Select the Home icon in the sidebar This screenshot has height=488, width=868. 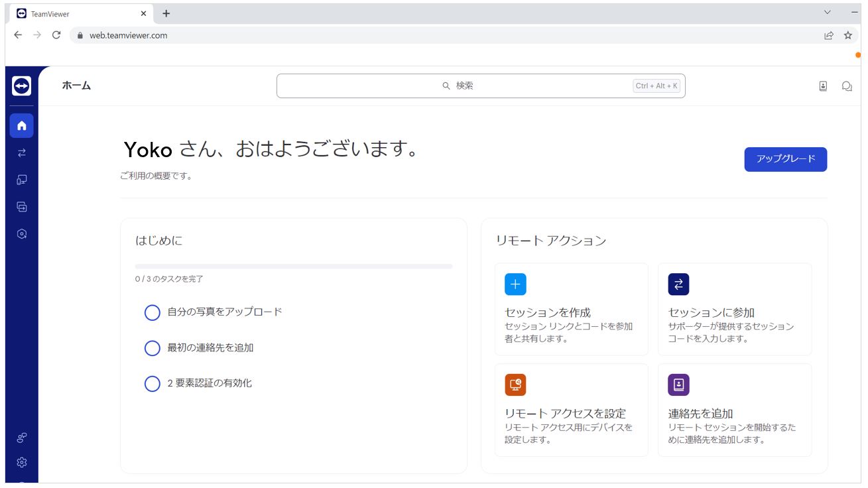tap(21, 126)
